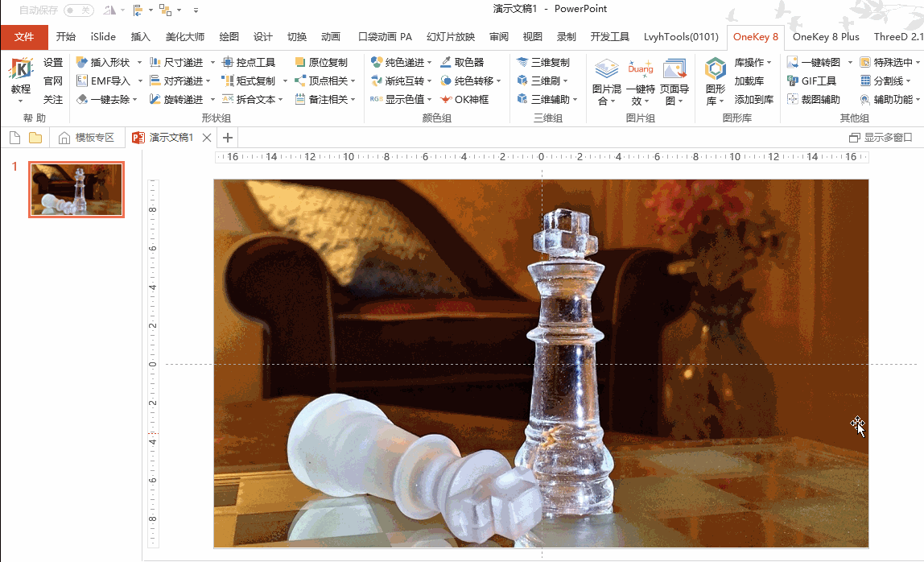Click the 裁图辅助 crop assist icon
The width and height of the screenshot is (924, 562).
pos(793,99)
